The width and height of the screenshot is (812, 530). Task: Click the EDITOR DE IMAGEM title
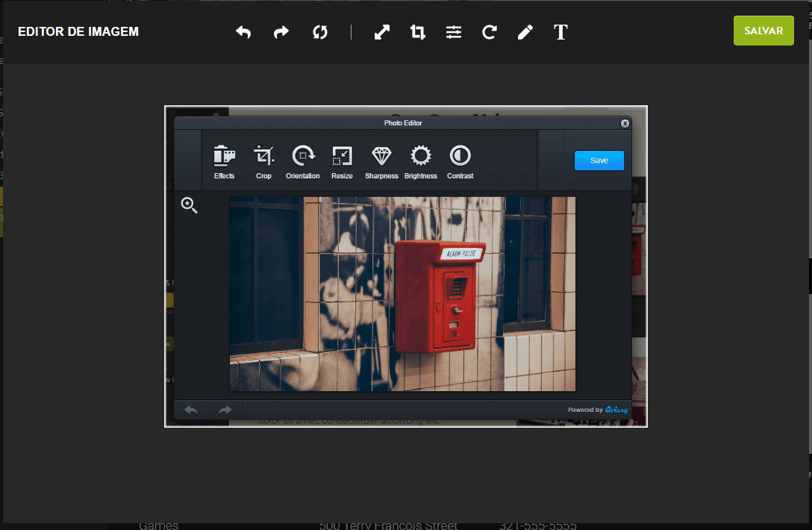pyautogui.click(x=78, y=31)
